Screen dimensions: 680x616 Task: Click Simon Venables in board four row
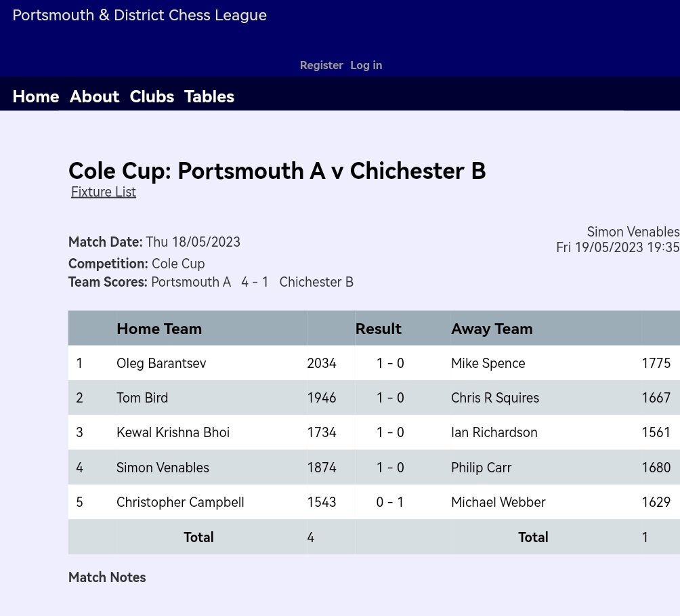coord(163,468)
